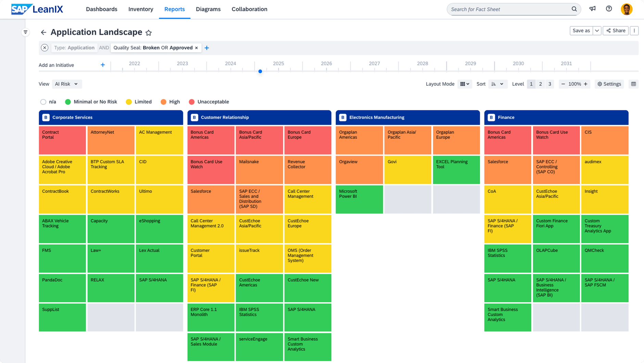The width and height of the screenshot is (644, 363).
Task: Open the three-dot overflow menu
Action: 634,31
